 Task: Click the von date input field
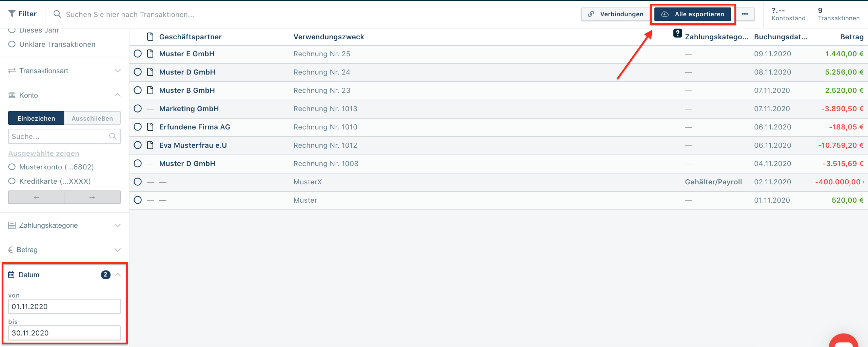[64, 306]
